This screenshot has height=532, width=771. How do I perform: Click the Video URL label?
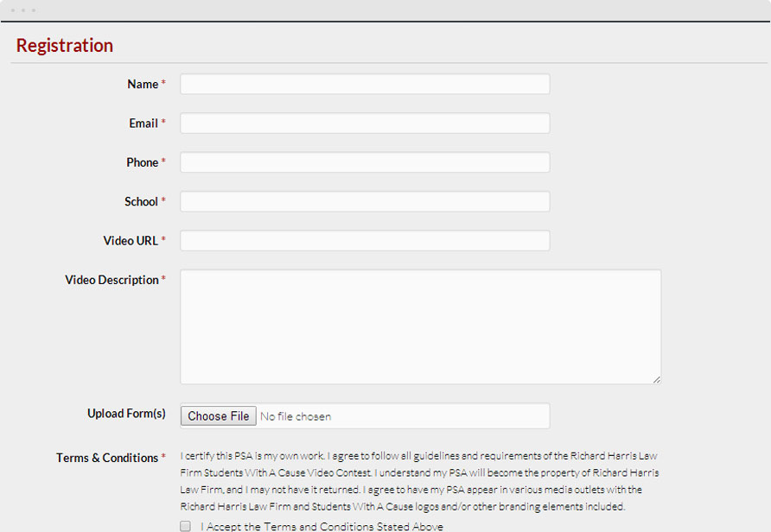(131, 241)
